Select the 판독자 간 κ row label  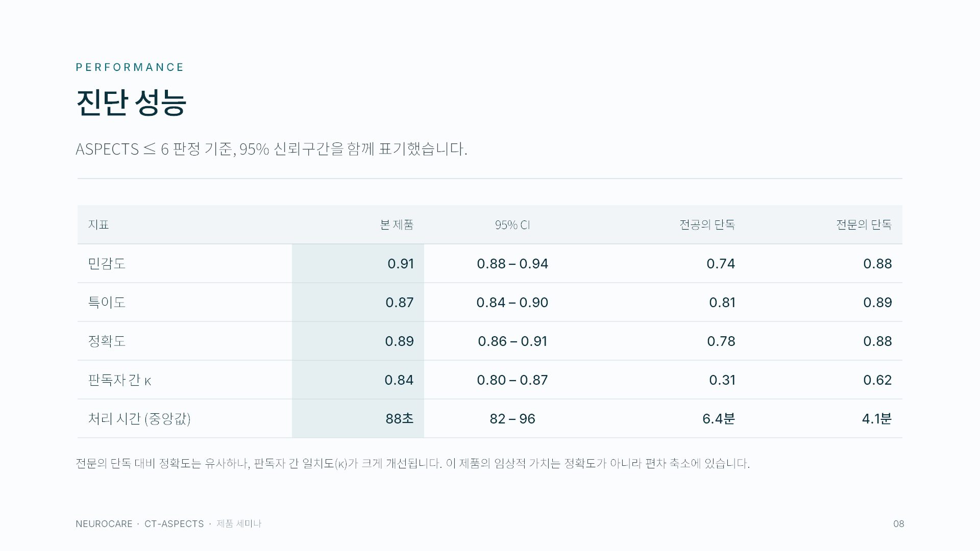pos(119,380)
